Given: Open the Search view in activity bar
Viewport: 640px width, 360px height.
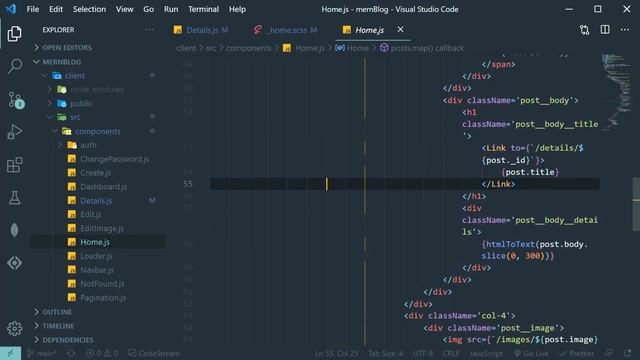Looking at the screenshot, I should pos(14,66).
